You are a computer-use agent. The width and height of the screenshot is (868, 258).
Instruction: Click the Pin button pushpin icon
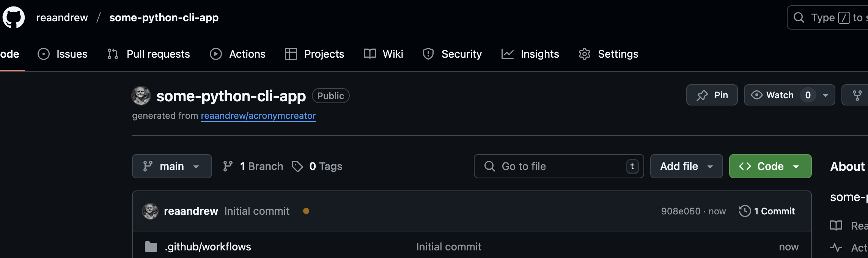point(702,95)
